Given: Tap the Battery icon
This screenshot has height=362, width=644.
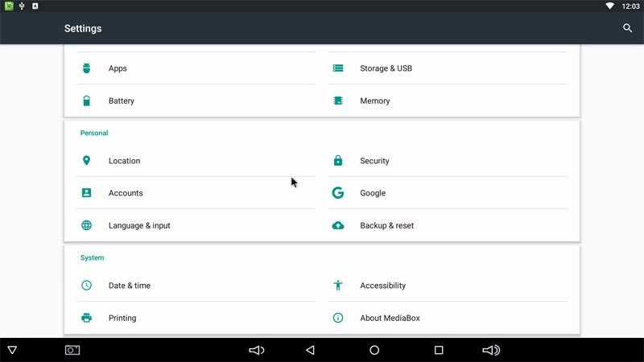Looking at the screenshot, I should tap(87, 101).
